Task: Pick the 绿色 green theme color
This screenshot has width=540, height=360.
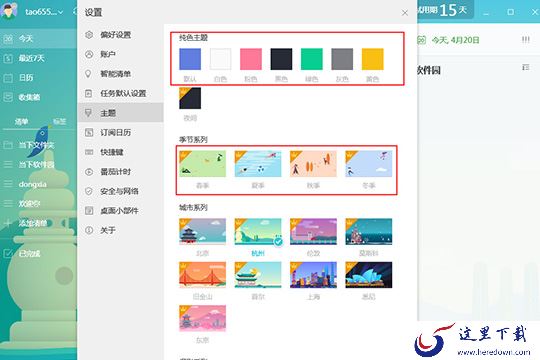Action: (x=312, y=59)
